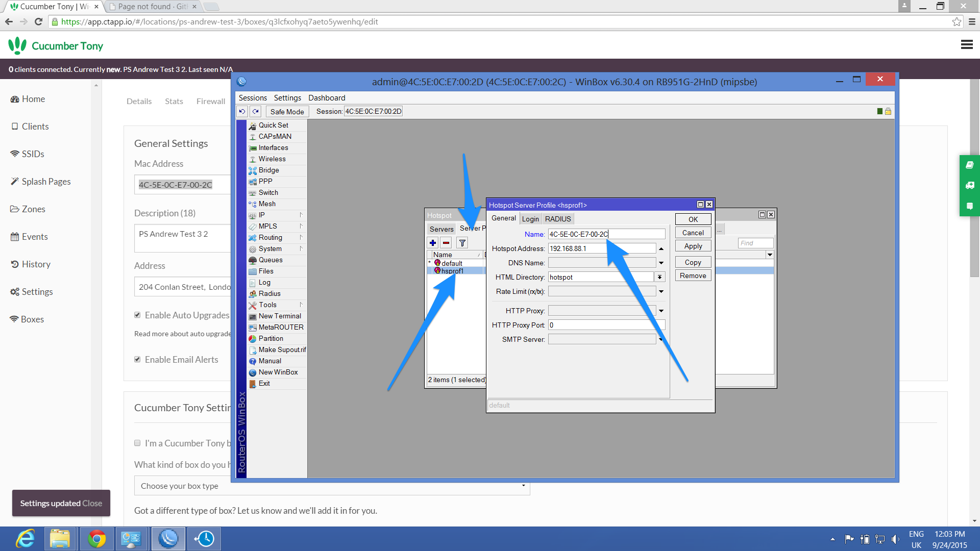The width and height of the screenshot is (980, 551).
Task: Click OK in Hotspot Server Profile
Action: pos(693,219)
